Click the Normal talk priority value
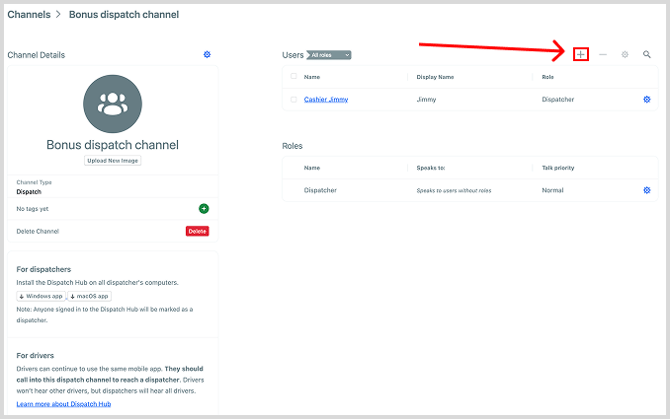This screenshot has width=670, height=419. 552,190
